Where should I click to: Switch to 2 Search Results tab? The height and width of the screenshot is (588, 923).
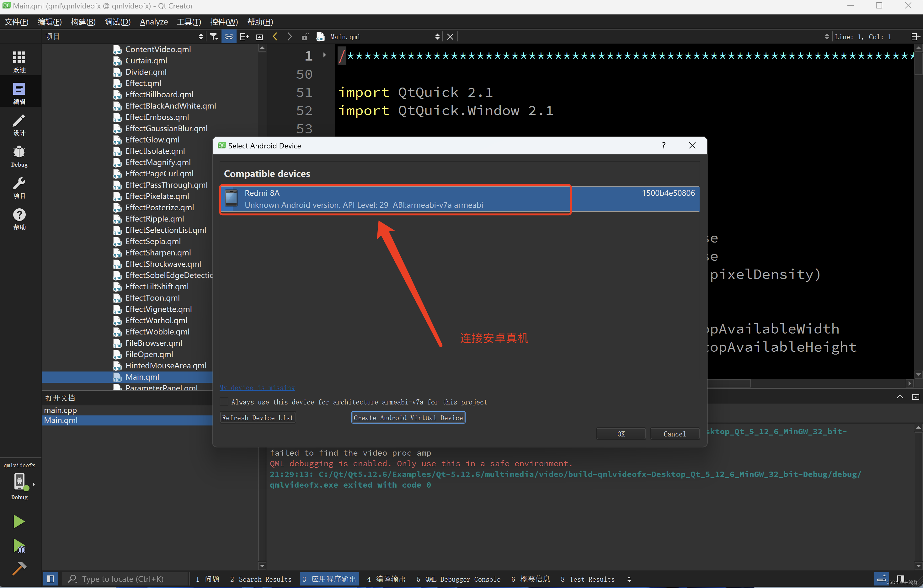261,579
